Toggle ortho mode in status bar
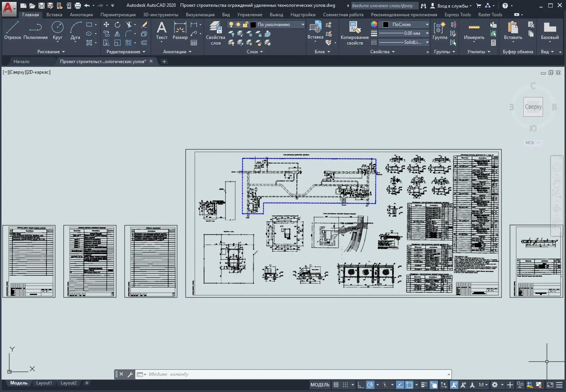 pos(361,385)
